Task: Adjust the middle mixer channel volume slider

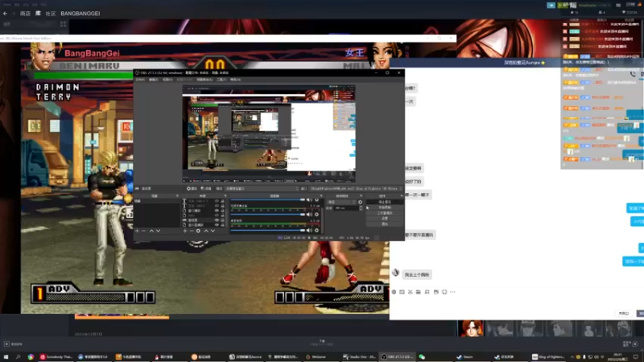Action: click(268, 215)
